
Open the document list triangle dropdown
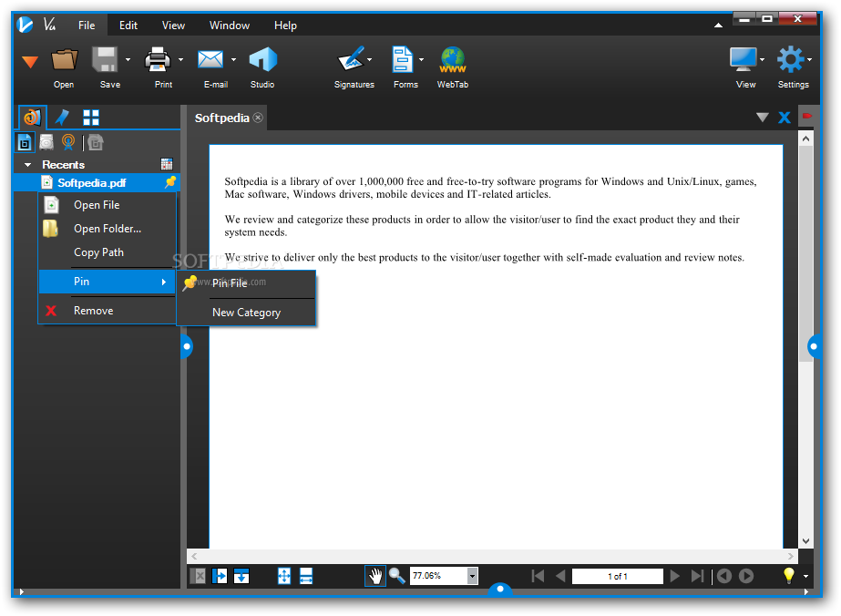click(x=762, y=118)
